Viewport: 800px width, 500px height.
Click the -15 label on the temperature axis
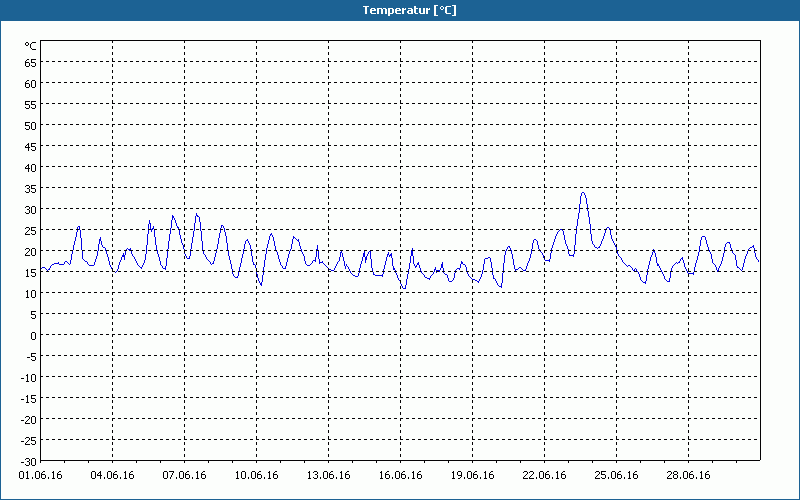click(27, 398)
